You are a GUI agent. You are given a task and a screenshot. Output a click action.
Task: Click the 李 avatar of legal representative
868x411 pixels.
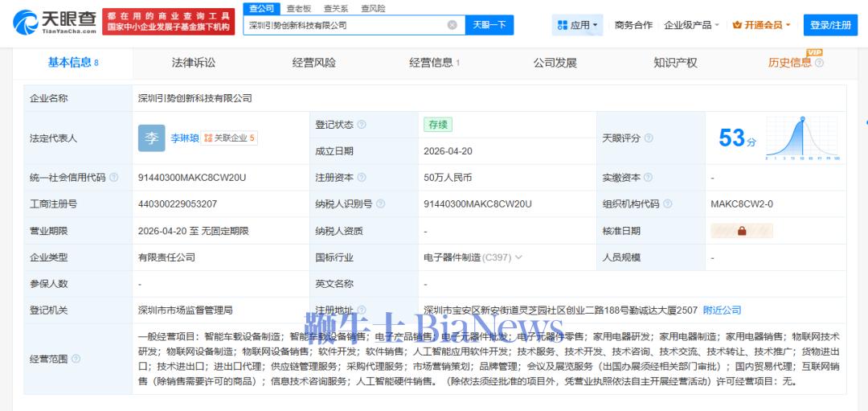click(152, 138)
